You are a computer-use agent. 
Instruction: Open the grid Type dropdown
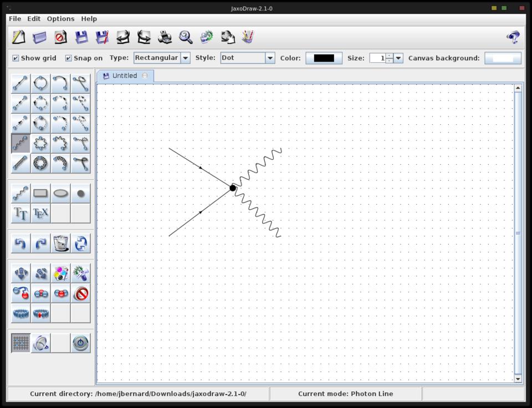185,58
